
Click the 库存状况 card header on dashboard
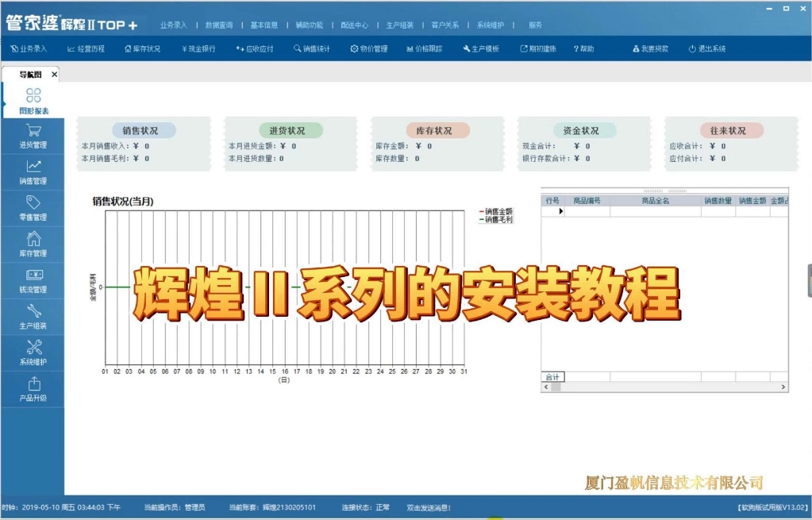pyautogui.click(x=437, y=130)
